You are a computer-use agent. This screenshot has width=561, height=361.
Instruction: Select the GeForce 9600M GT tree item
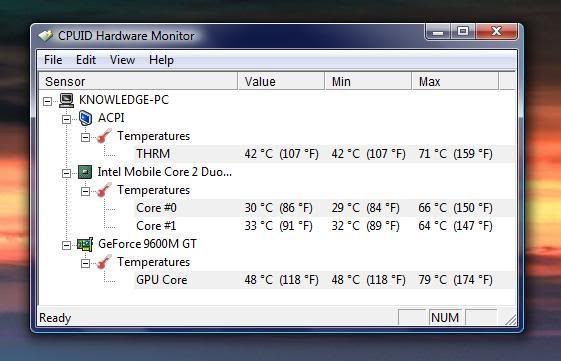147,244
